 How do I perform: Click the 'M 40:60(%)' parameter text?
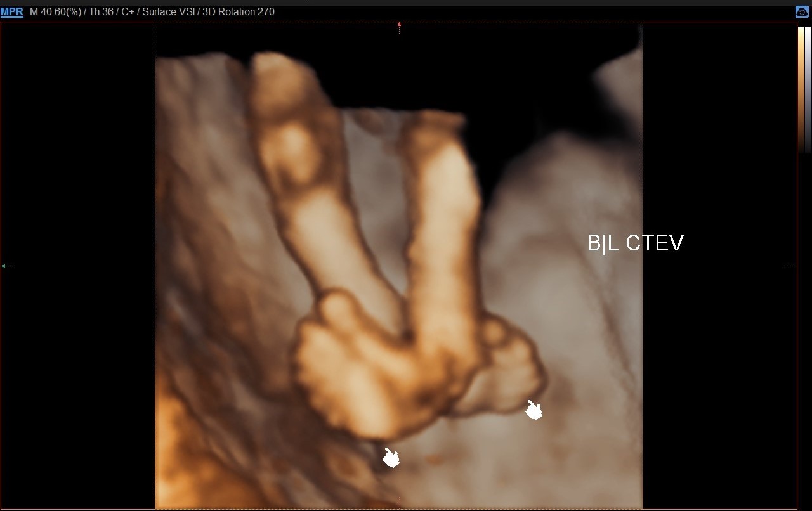[56, 11]
